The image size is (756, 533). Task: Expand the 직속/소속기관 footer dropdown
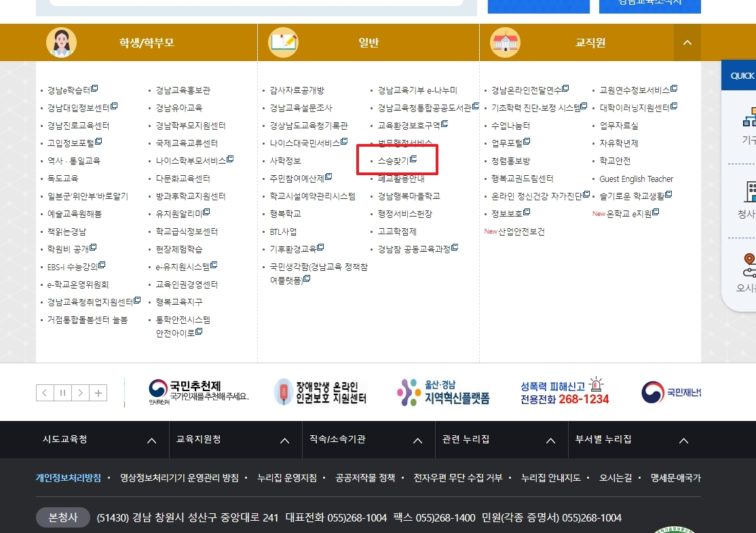point(369,439)
